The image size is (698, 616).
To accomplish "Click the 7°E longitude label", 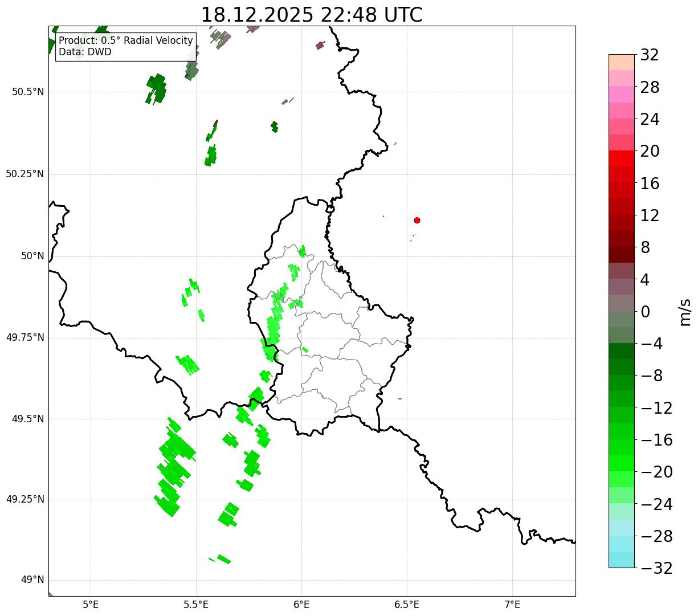I will (x=512, y=605).
